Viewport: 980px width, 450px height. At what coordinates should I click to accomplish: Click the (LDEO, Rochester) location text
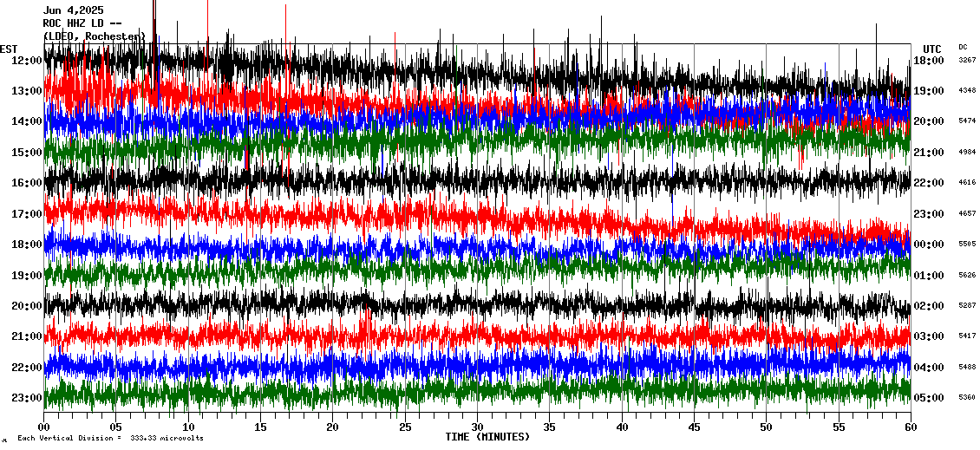click(x=93, y=36)
